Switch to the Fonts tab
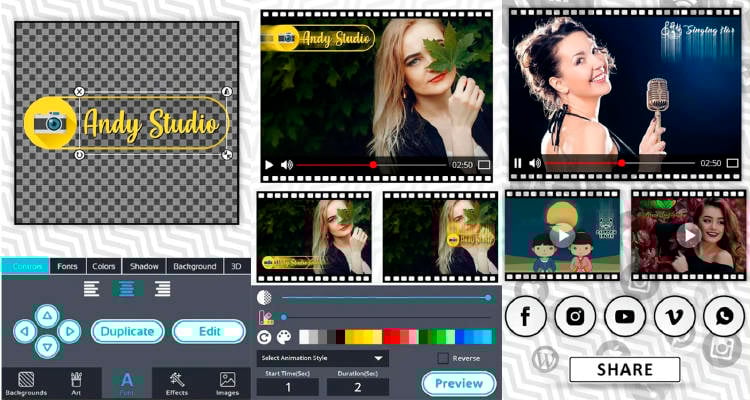The width and height of the screenshot is (750, 400). 67,267
